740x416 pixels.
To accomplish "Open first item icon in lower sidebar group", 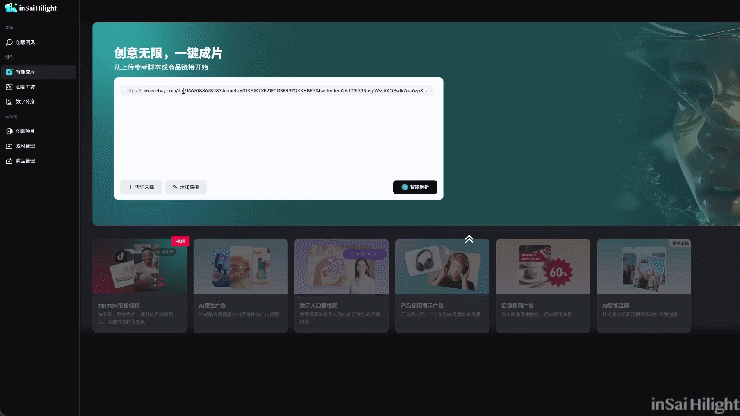I will pos(9,131).
